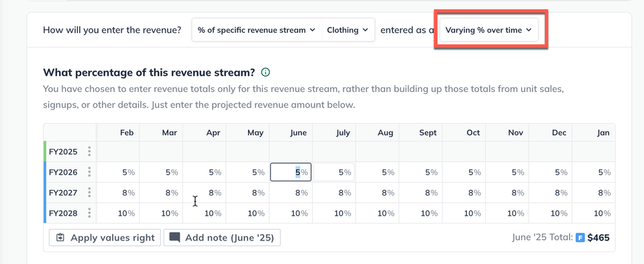
Task: Select the FY2026 Feb 5% cell
Action: click(x=118, y=172)
